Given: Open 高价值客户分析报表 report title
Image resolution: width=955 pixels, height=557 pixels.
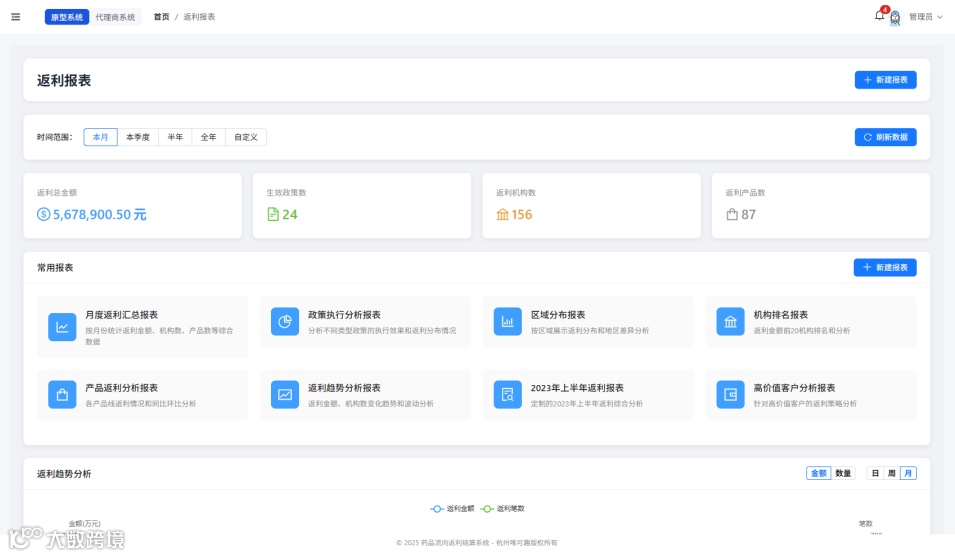Looking at the screenshot, I should tap(794, 388).
